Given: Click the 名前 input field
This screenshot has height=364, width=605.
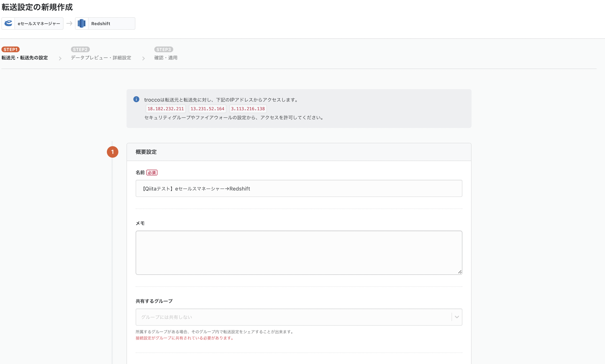Looking at the screenshot, I should click(299, 188).
